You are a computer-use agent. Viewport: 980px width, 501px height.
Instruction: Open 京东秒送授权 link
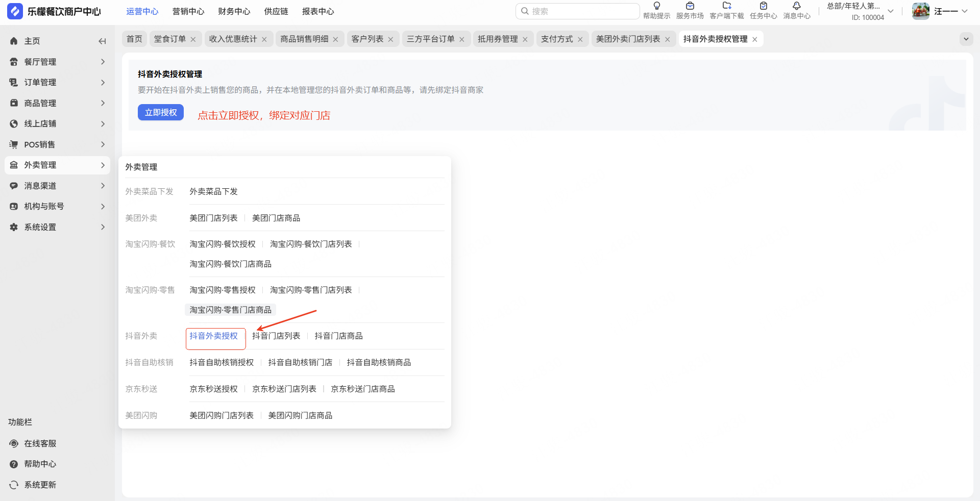[x=214, y=389]
